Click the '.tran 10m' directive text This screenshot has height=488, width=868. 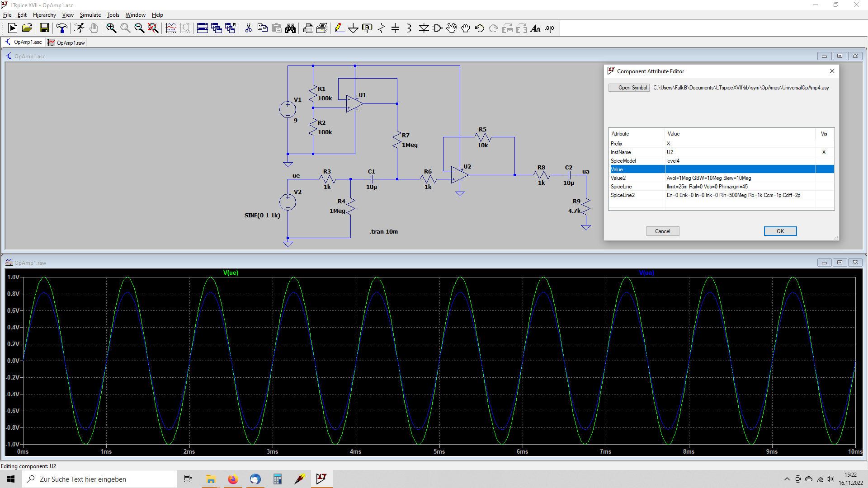click(x=383, y=231)
